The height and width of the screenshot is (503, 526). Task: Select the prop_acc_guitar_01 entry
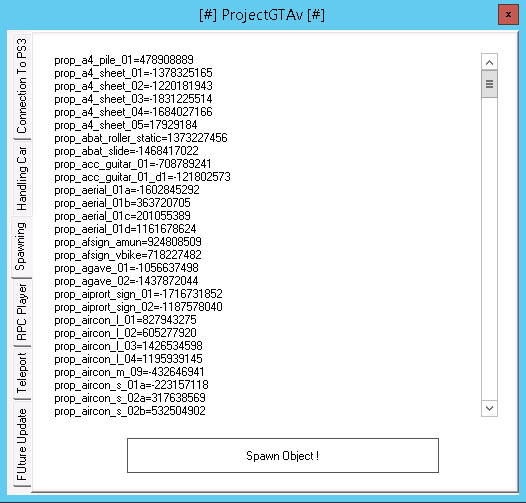(133, 164)
